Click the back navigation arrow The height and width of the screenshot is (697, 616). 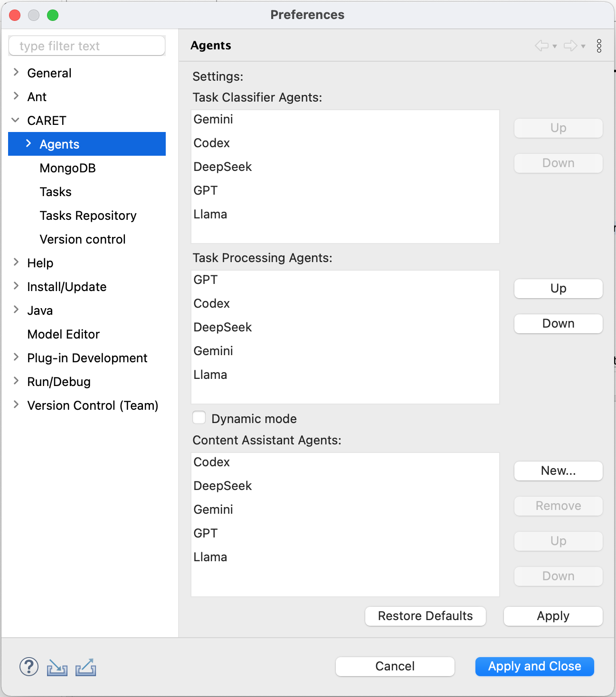point(541,46)
